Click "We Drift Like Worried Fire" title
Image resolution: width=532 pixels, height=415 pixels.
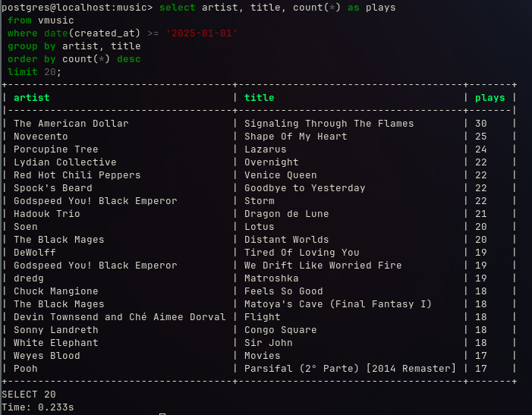coord(323,266)
